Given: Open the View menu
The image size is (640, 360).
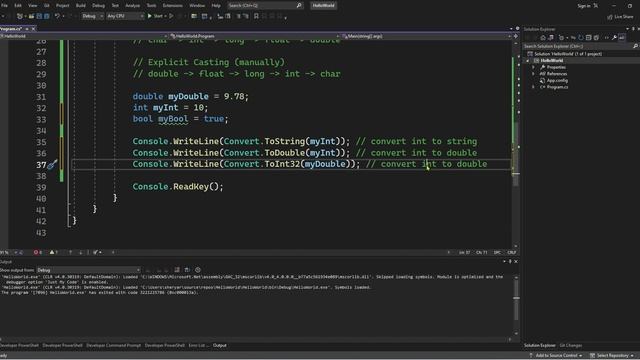Looking at the screenshot, I should [32, 5].
